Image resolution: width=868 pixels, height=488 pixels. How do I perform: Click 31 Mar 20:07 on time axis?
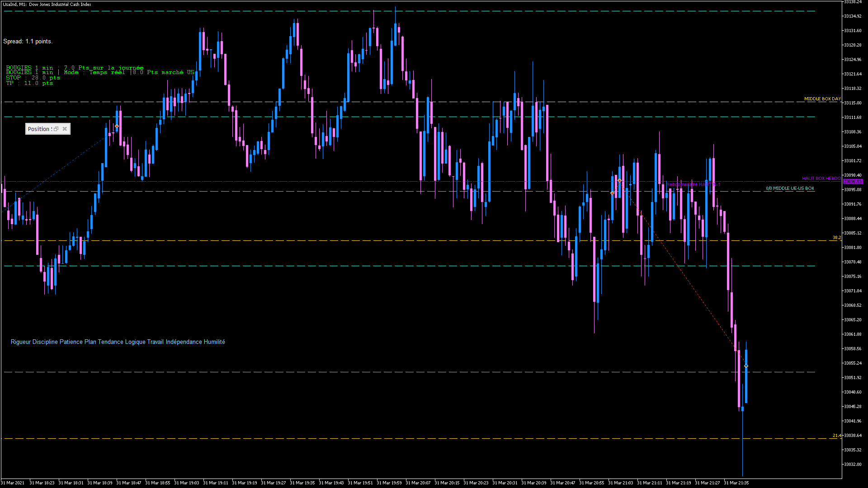pyautogui.click(x=418, y=483)
